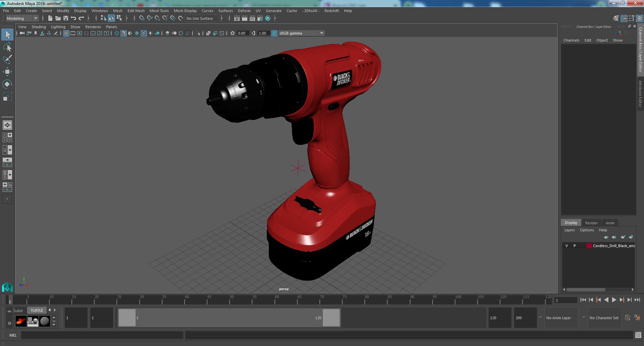Activate the Lasso select tool

[x=7, y=47]
